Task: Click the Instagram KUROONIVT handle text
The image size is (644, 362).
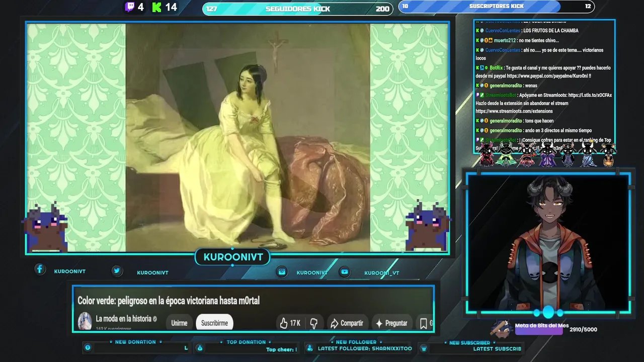Action: coord(312,273)
